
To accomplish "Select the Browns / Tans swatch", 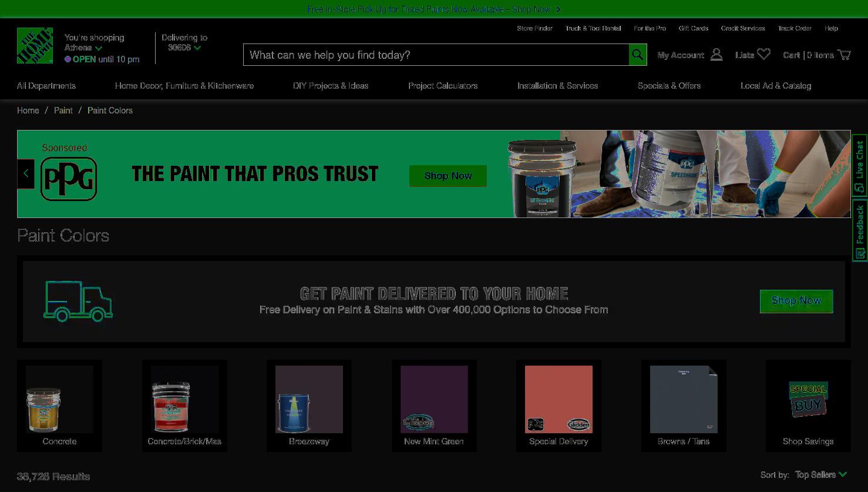I will pyautogui.click(x=684, y=406).
